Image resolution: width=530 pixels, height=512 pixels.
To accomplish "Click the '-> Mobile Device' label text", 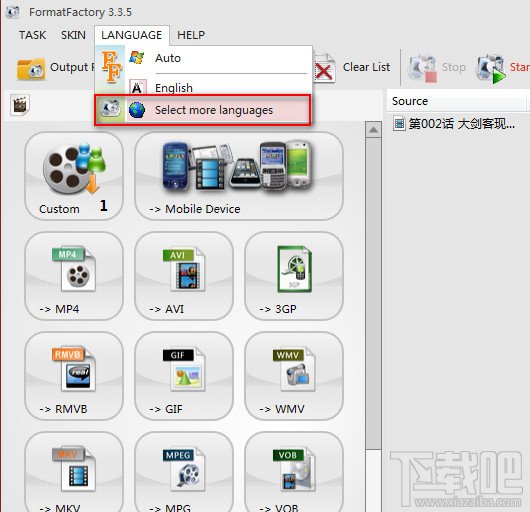I will tap(195, 209).
